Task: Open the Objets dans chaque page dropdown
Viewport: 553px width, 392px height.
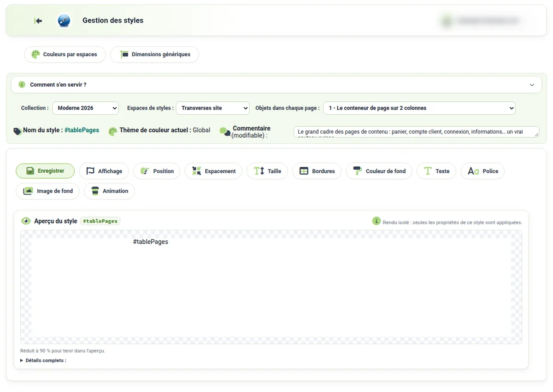Action: point(419,108)
